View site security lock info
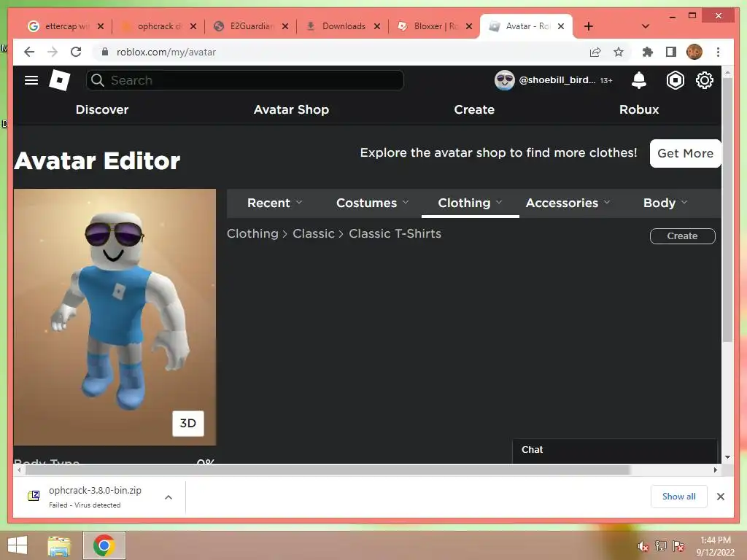Image resolution: width=747 pixels, height=560 pixels. click(105, 52)
